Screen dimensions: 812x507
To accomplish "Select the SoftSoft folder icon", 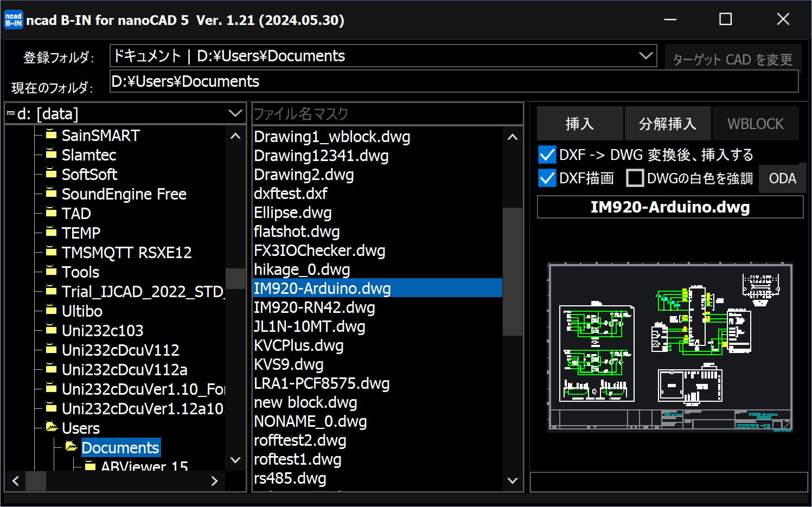I will pos(52,173).
